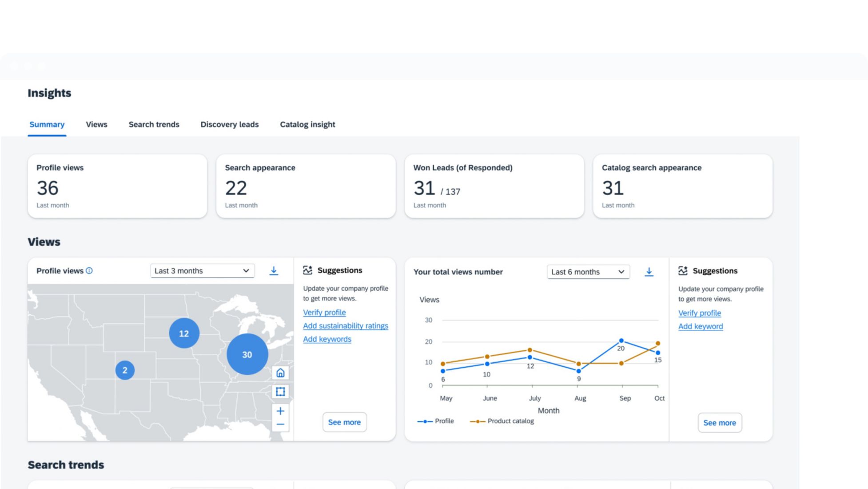
Task: Open the Last 3 months dropdown
Action: pos(202,271)
